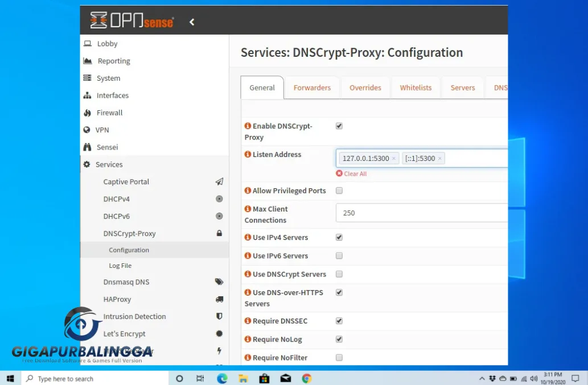
Task: Expand the Lobby menu section
Action: 154,43
